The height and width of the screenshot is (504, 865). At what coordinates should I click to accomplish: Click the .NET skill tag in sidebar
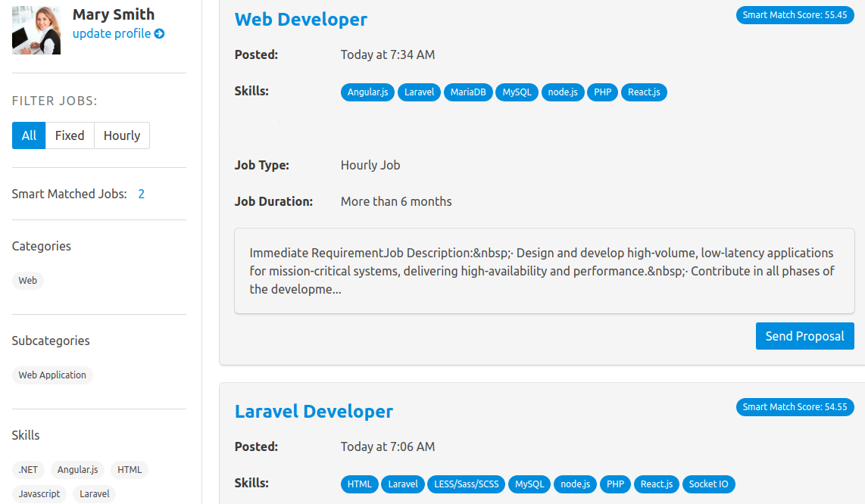point(28,470)
